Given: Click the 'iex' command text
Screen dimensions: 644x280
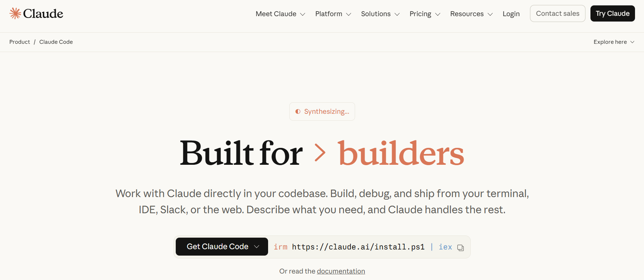Looking at the screenshot, I should [x=445, y=247].
